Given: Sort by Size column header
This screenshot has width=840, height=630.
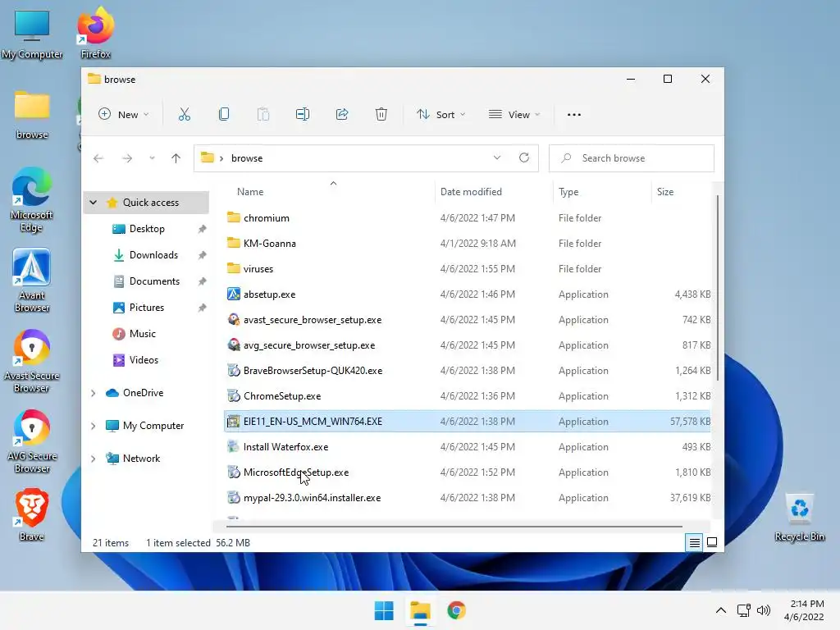Looking at the screenshot, I should [665, 192].
